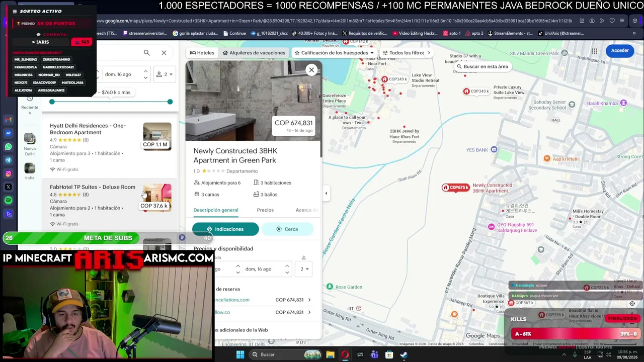The height and width of the screenshot is (362, 644).
Task: Toggle the Hoteles filter chip
Action: (x=202, y=53)
